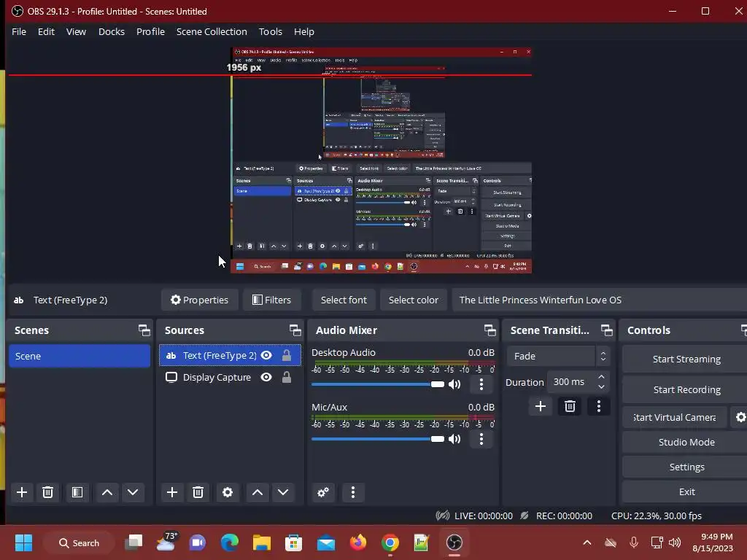Viewport: 747px width, 560px height.
Task: Toggle lock on Display Capture source
Action: click(x=286, y=377)
